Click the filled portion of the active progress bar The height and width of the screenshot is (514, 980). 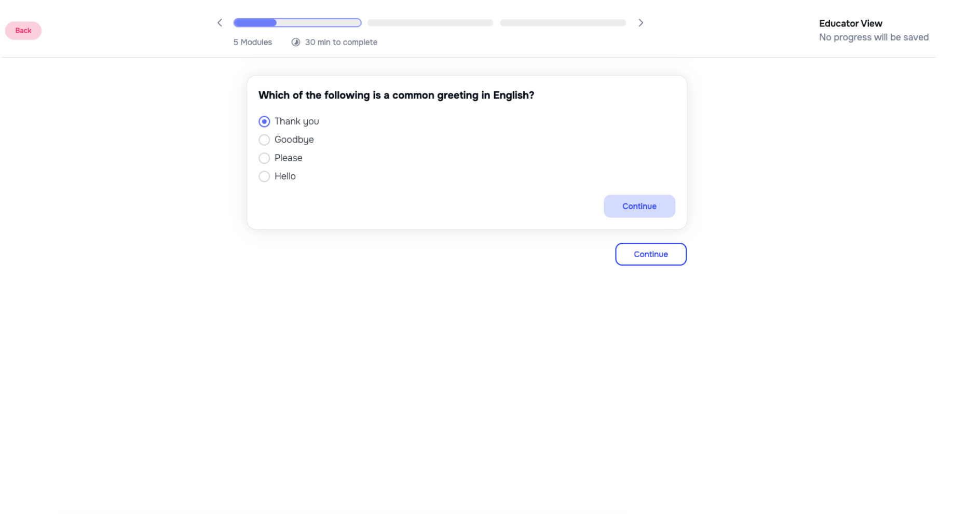pyautogui.click(x=254, y=22)
